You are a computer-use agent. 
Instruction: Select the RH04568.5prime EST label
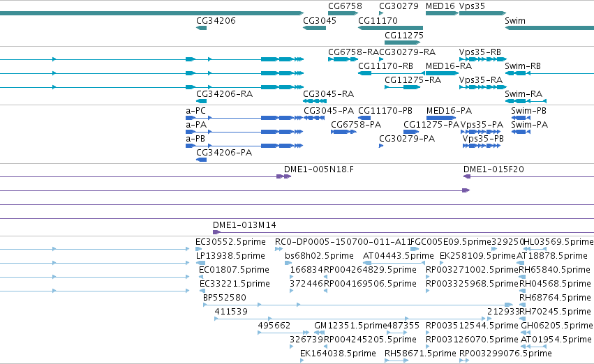[555, 285]
